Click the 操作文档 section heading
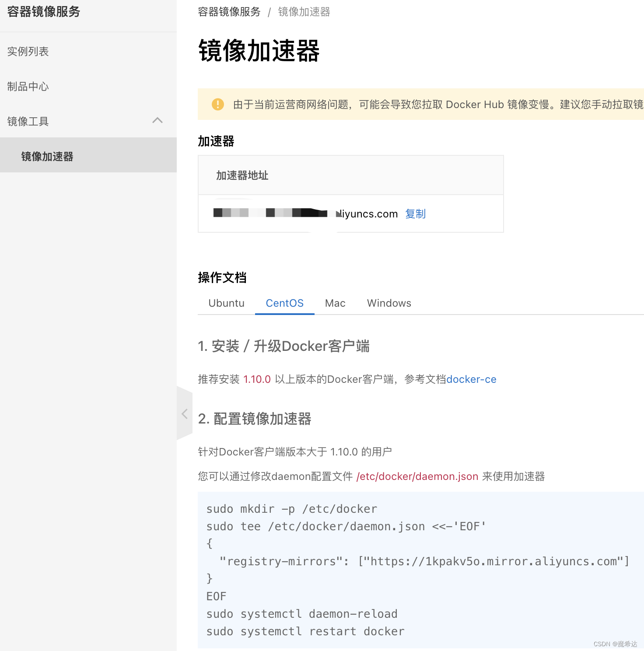 222,277
